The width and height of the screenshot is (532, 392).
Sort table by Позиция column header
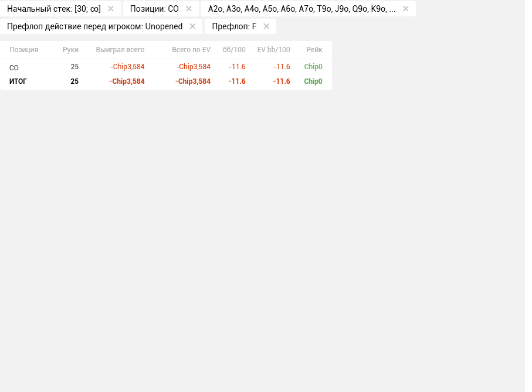pyautogui.click(x=23, y=50)
